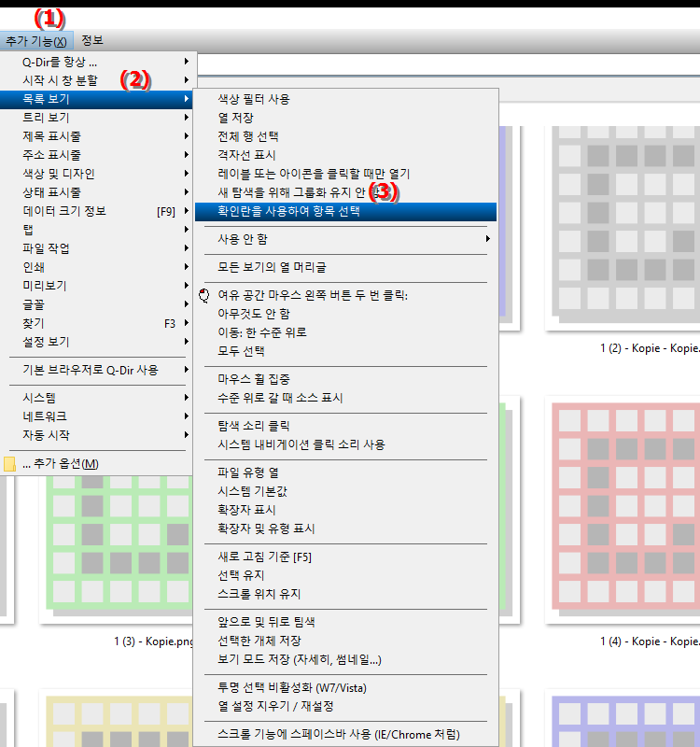Toggle 선택한 개체 저장 option
The height and width of the screenshot is (747, 700).
pyautogui.click(x=345, y=641)
